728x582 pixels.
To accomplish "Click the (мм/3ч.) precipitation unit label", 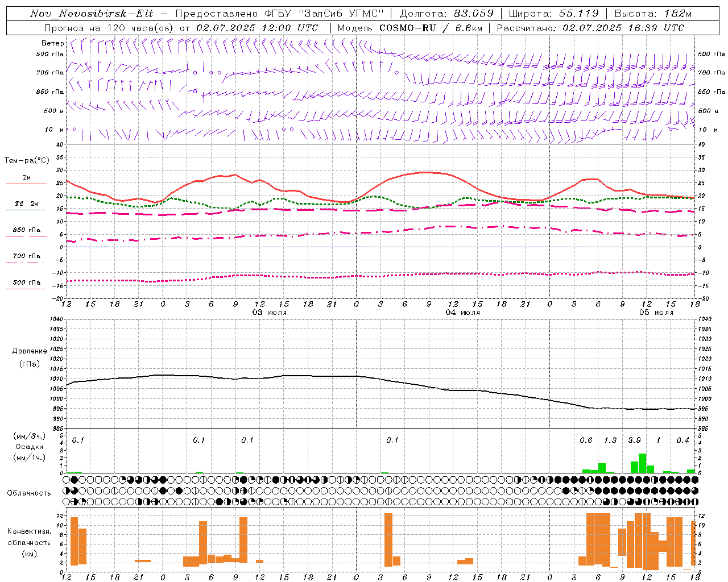I will coord(29,436).
